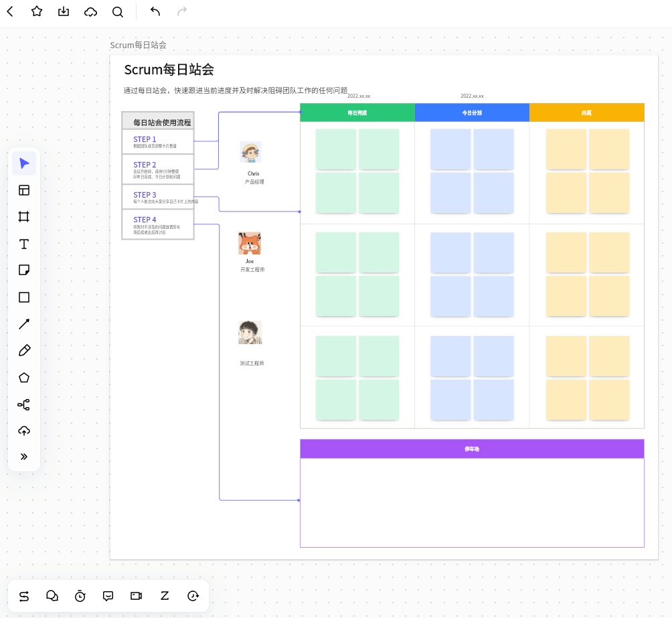
Task: Select the Pen drawing tool
Action: point(24,350)
